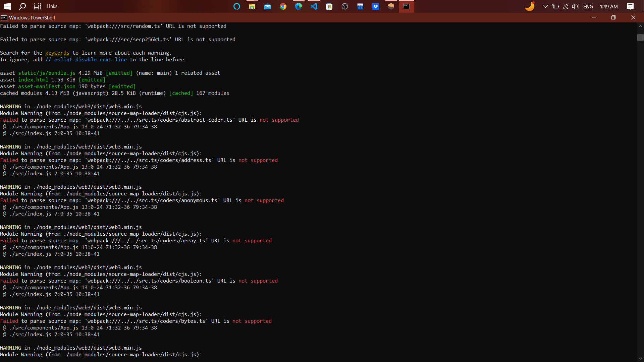Open Windows Search magnifier icon
Viewport: 644px width, 362px height.
(22, 6)
